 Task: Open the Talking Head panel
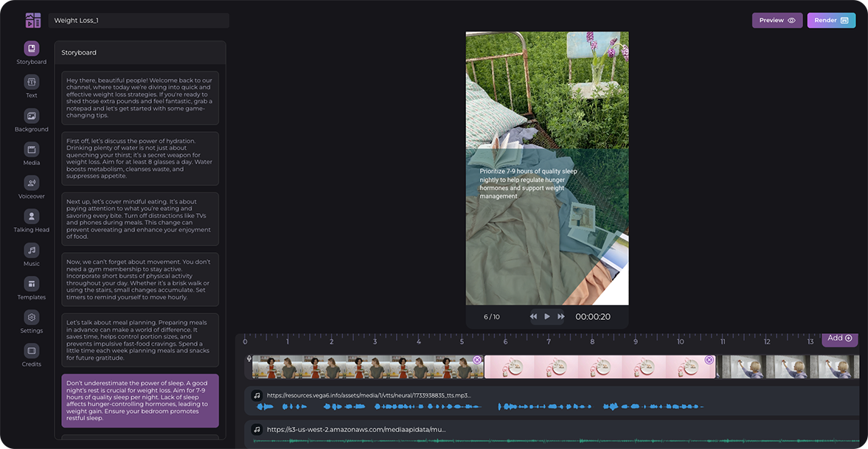pos(31,216)
